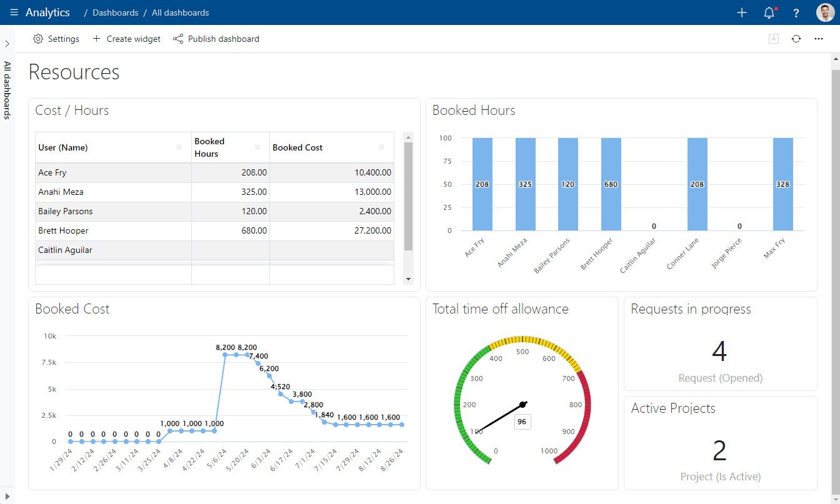Click the 4,520 data label on Booked Cost chart

click(281, 387)
